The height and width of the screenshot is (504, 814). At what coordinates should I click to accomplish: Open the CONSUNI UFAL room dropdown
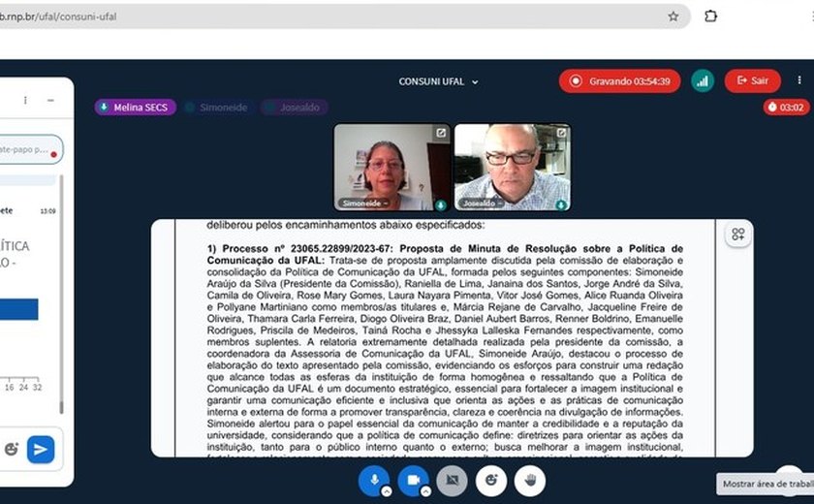point(439,81)
